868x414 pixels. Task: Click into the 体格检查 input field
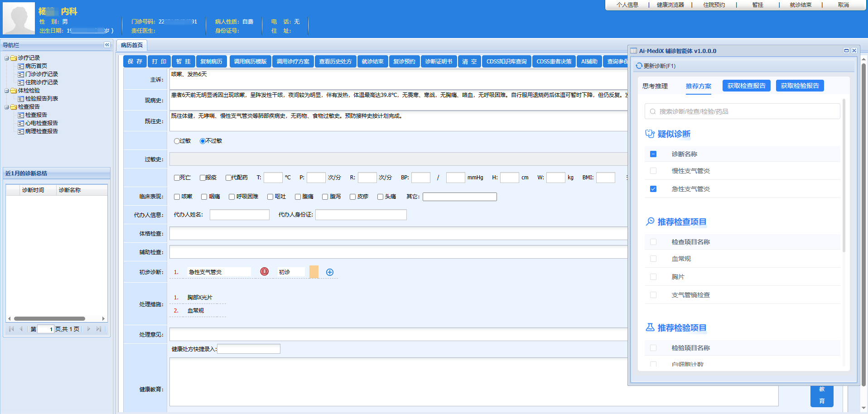coord(398,234)
